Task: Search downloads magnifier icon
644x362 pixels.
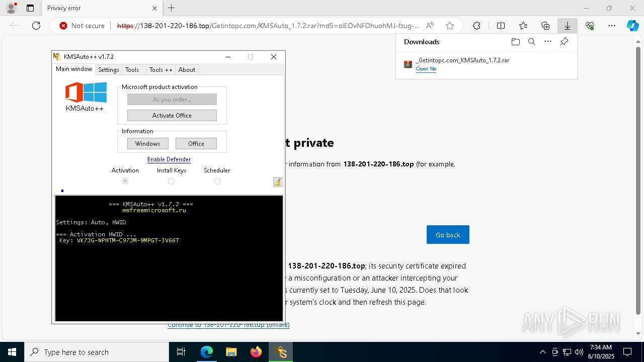Action: 531,42
